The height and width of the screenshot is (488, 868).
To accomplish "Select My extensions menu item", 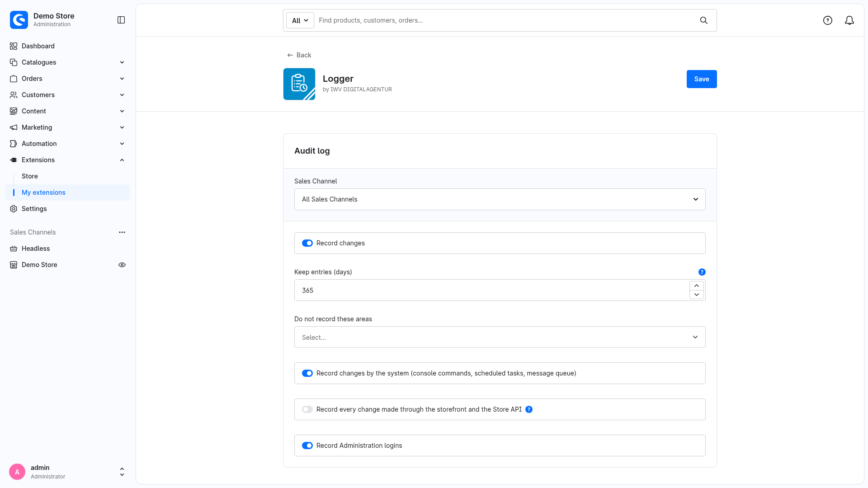I will 68,192.
